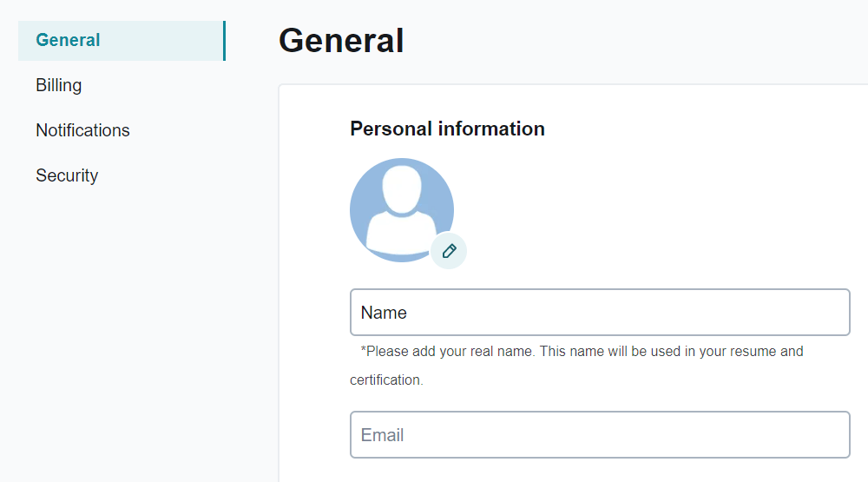Switch to the Notifications settings tab
The height and width of the screenshot is (482, 868).
(82, 130)
